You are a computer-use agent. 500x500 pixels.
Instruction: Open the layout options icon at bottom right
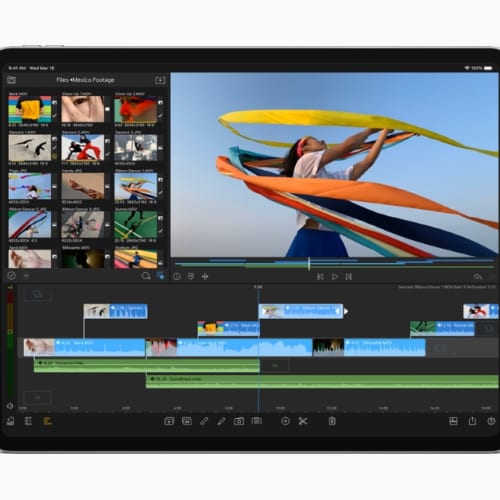coord(453,421)
